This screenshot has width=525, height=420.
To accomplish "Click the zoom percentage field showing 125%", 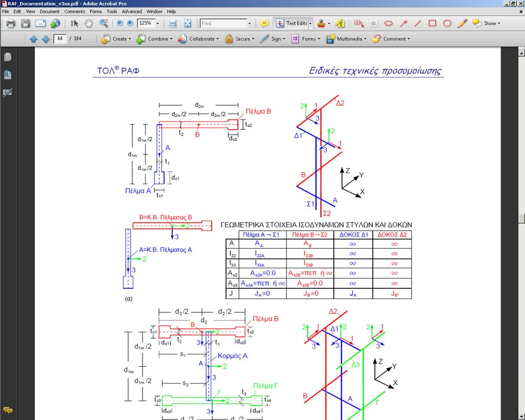I will 146,24.
